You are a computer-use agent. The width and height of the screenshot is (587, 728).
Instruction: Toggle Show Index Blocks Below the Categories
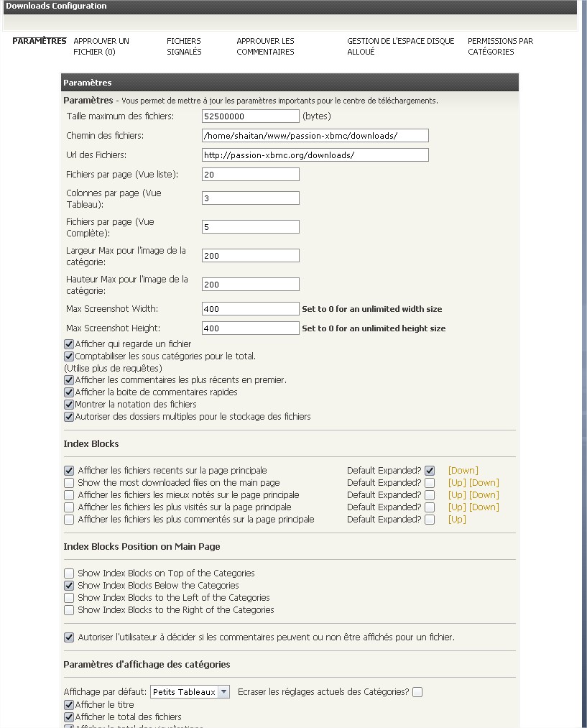point(69,586)
